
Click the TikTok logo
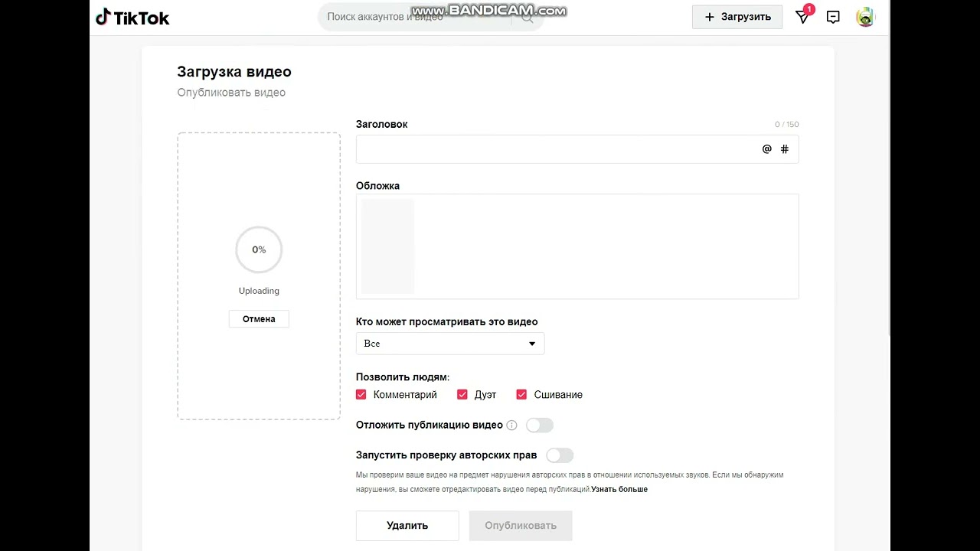132,18
